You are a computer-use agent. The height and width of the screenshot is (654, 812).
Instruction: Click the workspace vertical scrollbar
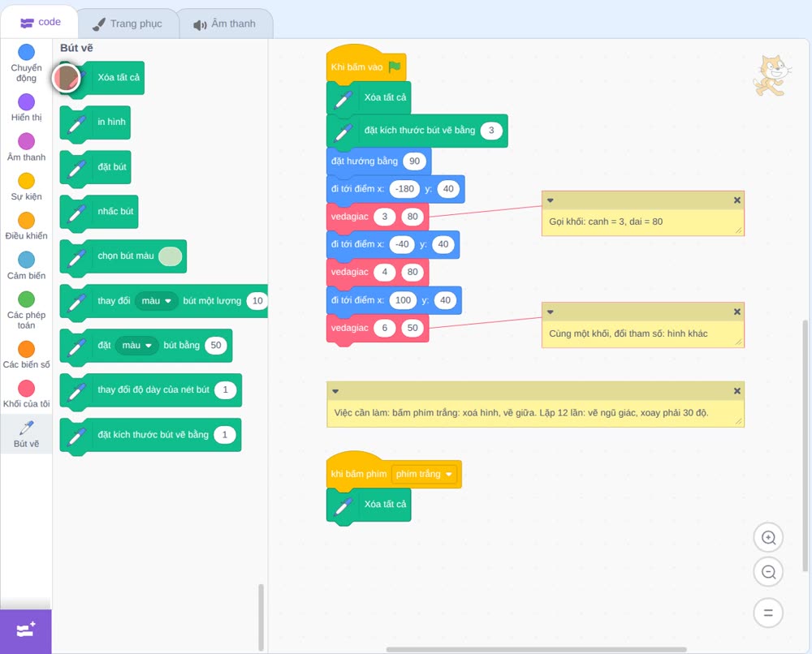[x=806, y=445]
